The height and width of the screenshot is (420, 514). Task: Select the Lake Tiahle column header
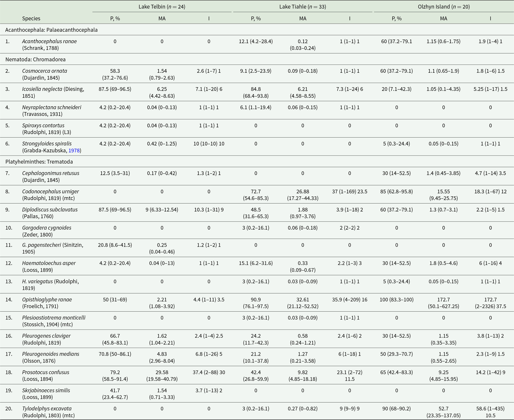tap(303, 7)
